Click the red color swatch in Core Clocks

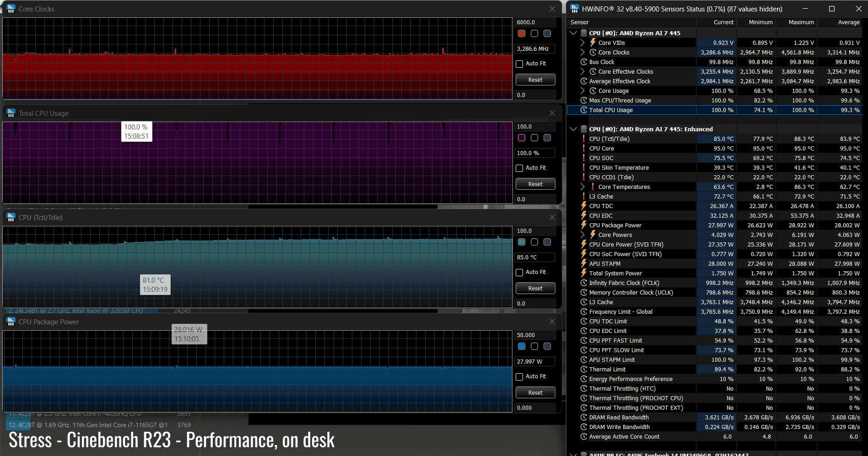[522, 33]
